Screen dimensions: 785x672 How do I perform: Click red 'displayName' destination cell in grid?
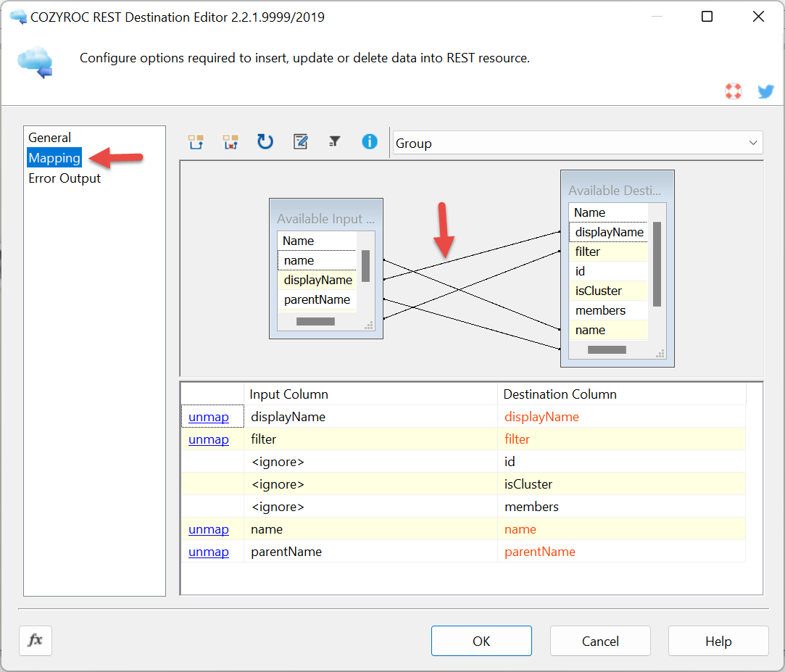[x=621, y=417]
